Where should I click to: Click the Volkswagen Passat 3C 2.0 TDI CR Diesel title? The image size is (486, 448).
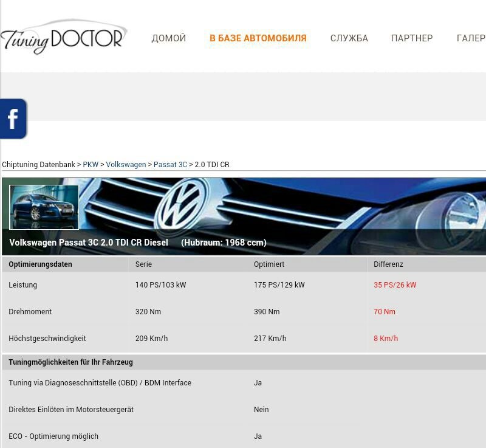click(x=89, y=243)
